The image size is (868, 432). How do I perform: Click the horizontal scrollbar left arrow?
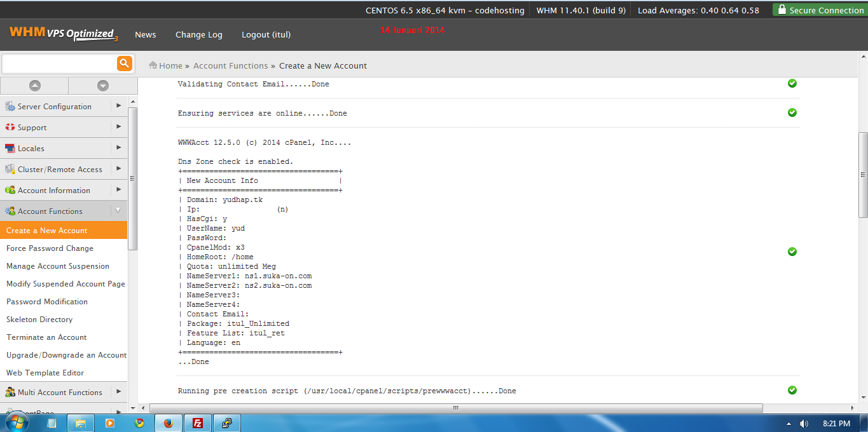click(x=143, y=408)
